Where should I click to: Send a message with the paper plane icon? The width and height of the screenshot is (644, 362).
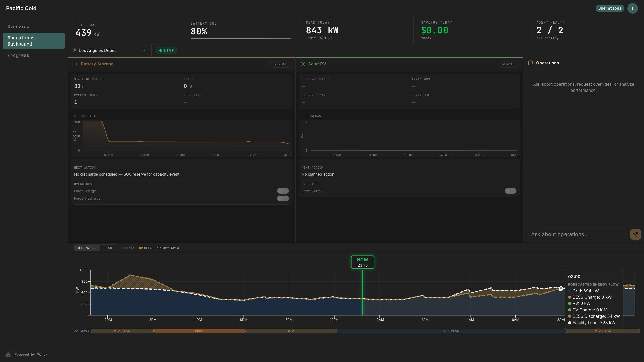click(x=636, y=234)
